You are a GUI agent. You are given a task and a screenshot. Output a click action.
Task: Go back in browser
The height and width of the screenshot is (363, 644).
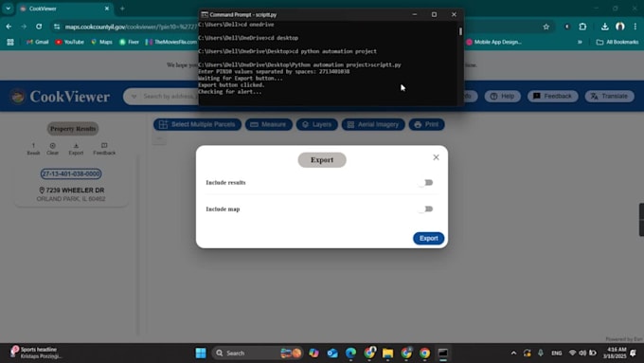coord(9,27)
